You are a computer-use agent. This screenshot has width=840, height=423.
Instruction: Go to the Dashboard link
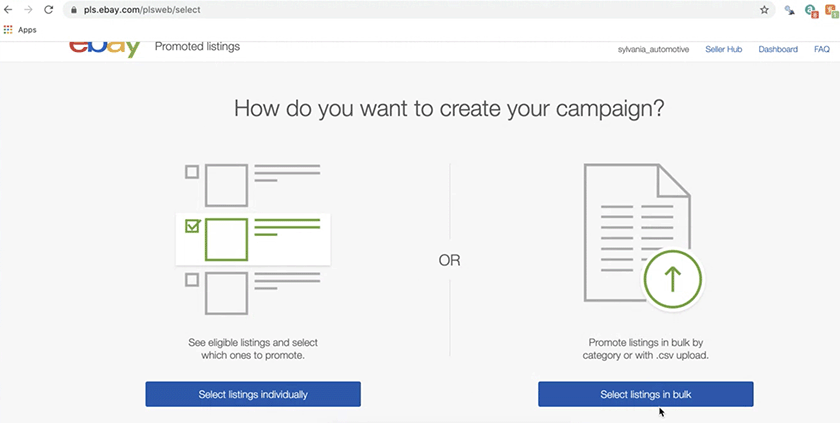click(x=778, y=49)
